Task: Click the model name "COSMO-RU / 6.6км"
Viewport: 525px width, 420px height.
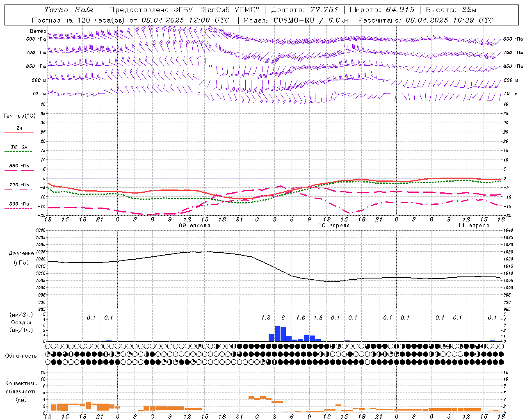Action: (x=311, y=20)
